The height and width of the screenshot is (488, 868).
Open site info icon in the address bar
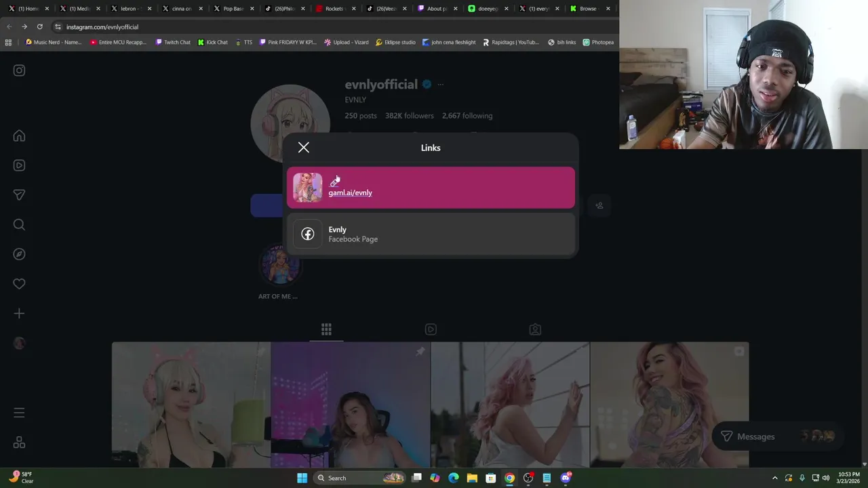coord(58,27)
